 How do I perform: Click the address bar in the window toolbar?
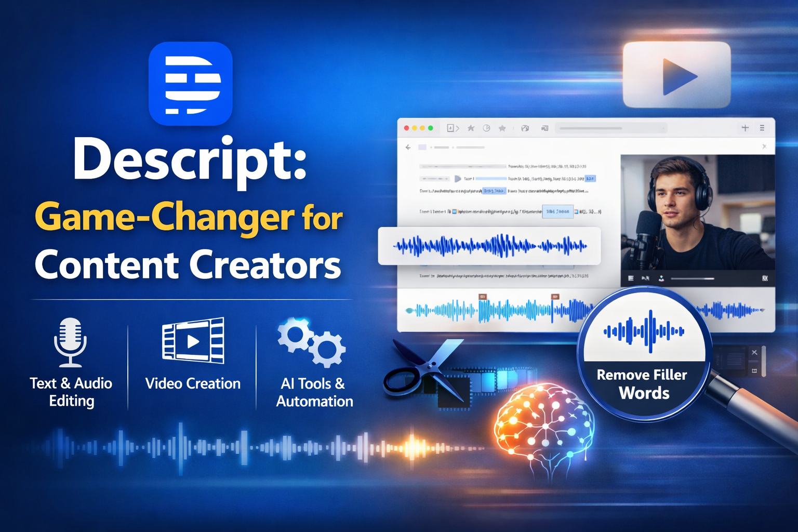[x=611, y=128]
